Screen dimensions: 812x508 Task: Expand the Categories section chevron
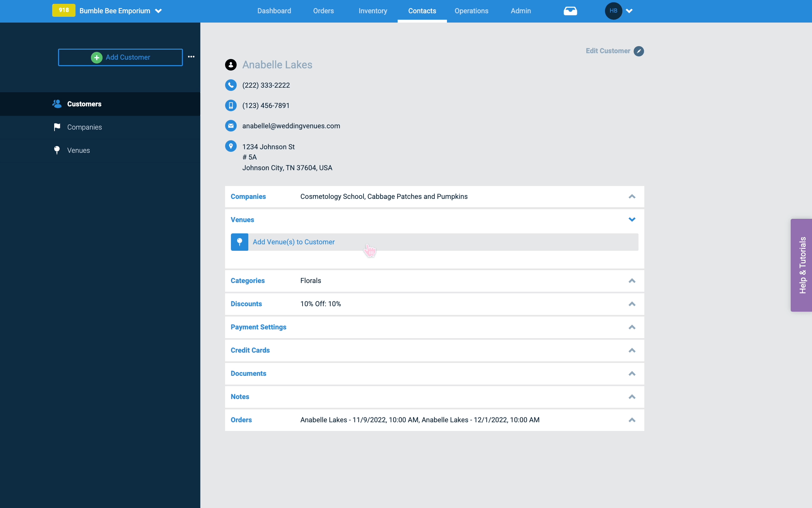(632, 281)
